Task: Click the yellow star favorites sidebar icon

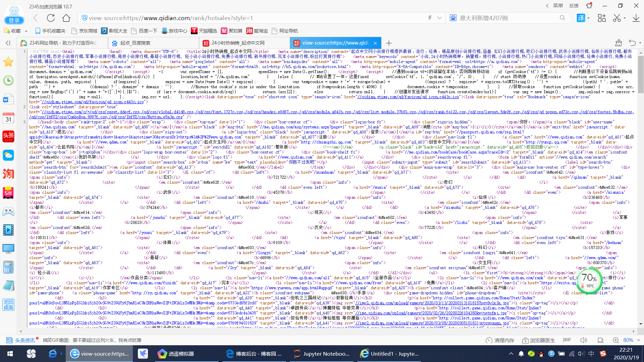Action: click(x=8, y=62)
